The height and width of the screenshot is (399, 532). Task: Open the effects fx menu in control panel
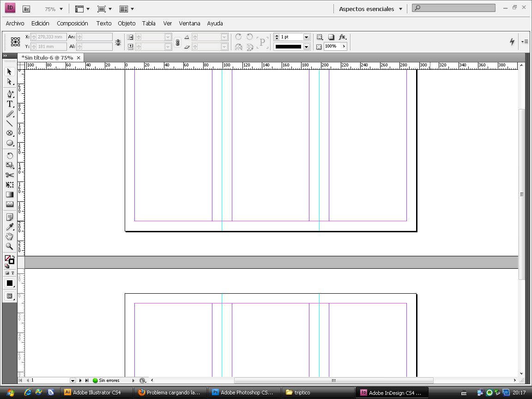tap(343, 37)
